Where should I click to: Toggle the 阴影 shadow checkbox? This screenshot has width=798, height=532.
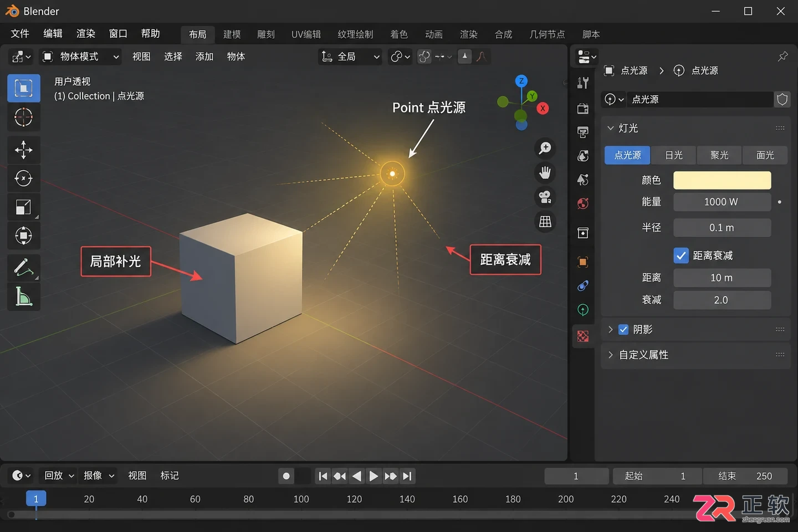(623, 330)
